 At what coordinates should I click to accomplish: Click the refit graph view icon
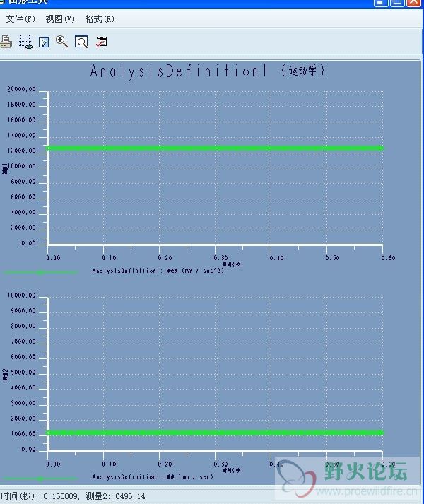pos(81,42)
